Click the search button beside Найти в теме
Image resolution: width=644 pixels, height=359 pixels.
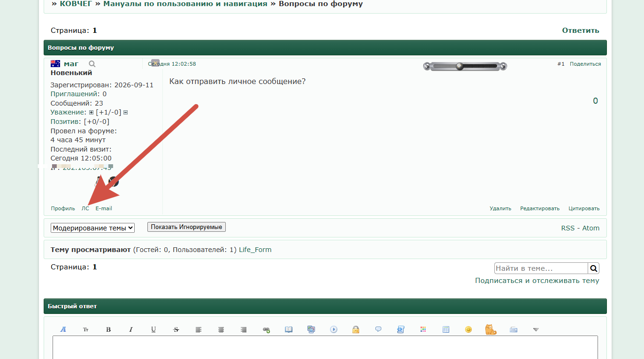594,268
